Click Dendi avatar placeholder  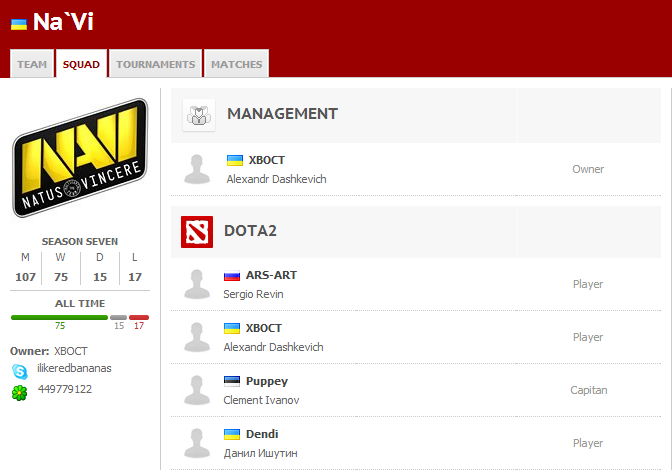pyautogui.click(x=197, y=443)
